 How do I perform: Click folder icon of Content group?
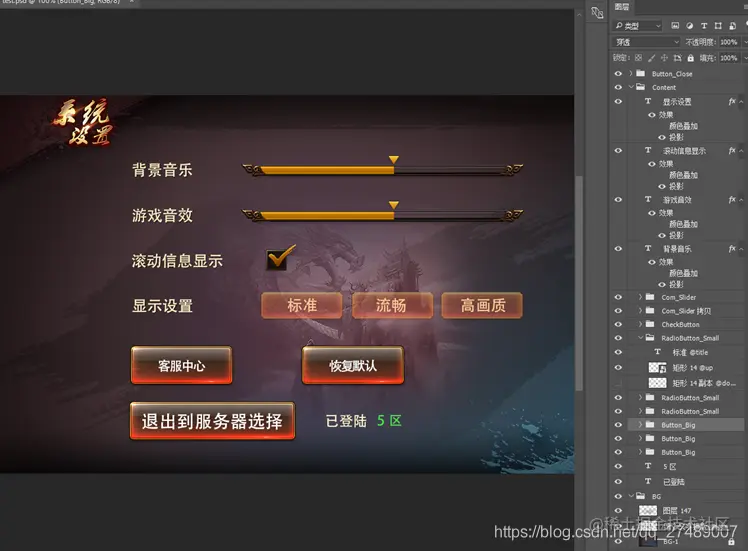pos(641,87)
